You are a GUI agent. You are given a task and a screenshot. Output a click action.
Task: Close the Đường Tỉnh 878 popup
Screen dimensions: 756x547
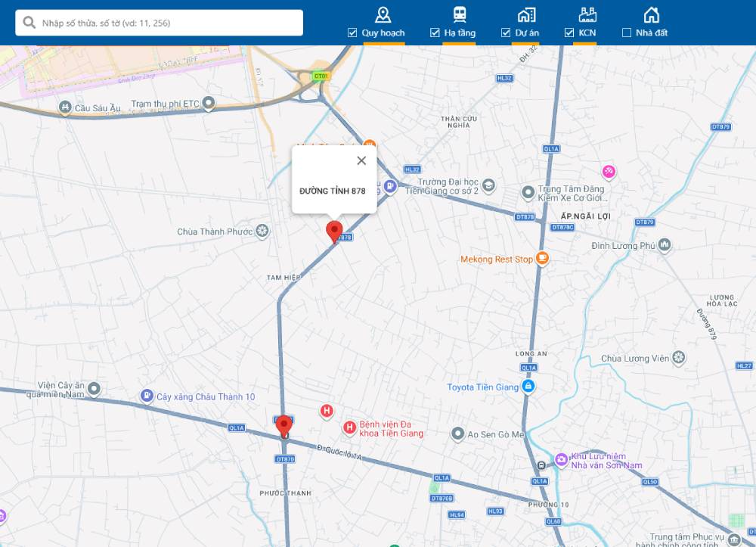click(x=361, y=160)
